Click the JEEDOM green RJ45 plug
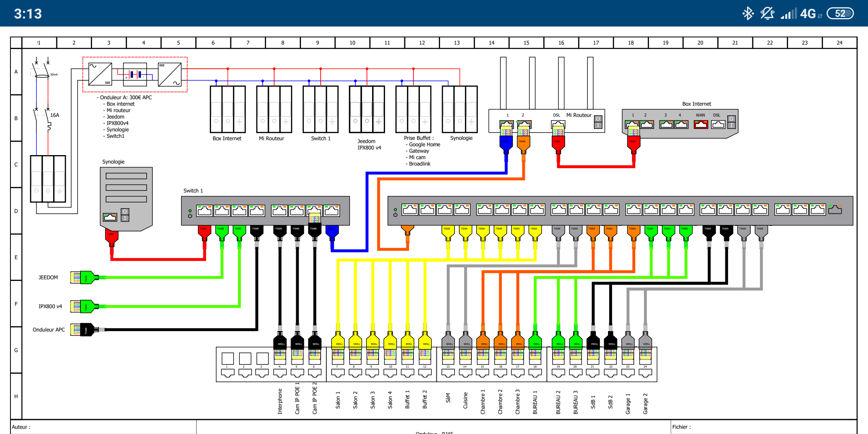868x434 pixels. tap(85, 277)
